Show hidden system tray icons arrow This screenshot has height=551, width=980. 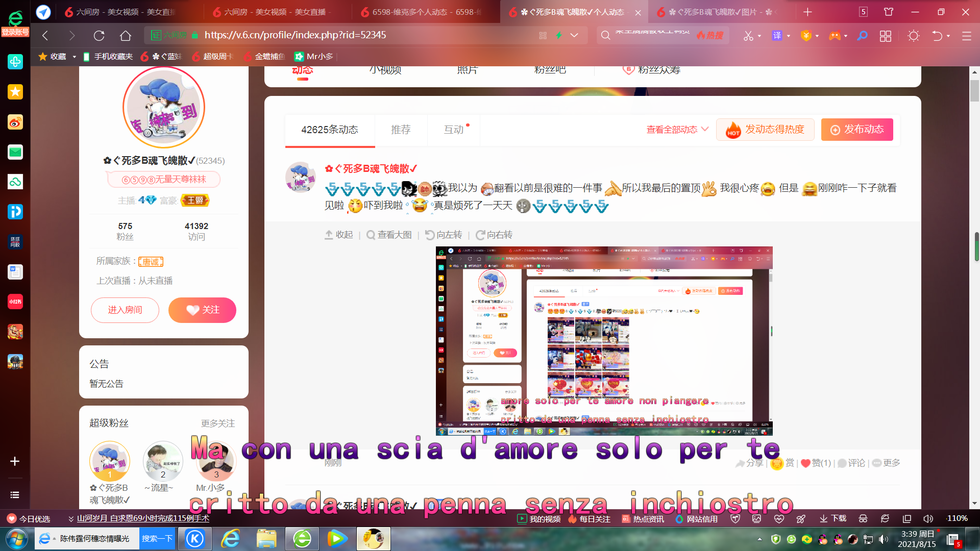pyautogui.click(x=759, y=539)
